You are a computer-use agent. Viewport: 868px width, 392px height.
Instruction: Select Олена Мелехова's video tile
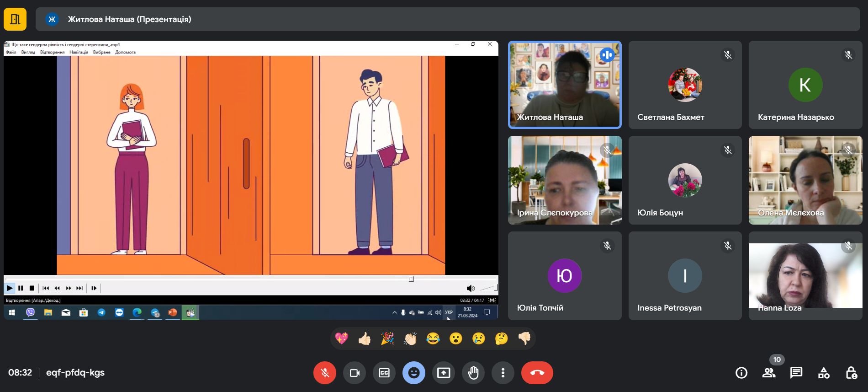pyautogui.click(x=805, y=180)
